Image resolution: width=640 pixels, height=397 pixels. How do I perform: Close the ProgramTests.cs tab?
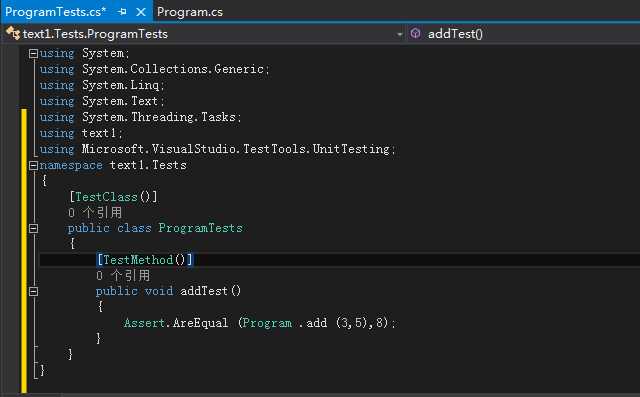pos(141,12)
